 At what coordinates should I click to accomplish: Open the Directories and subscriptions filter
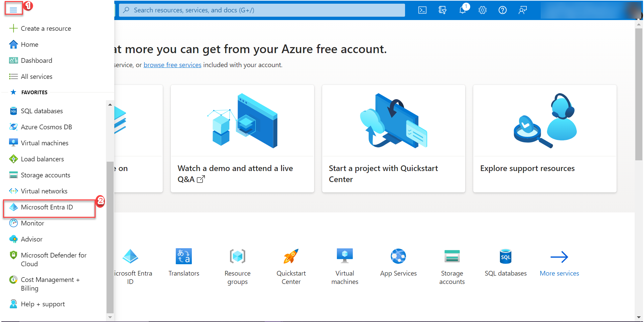point(442,10)
